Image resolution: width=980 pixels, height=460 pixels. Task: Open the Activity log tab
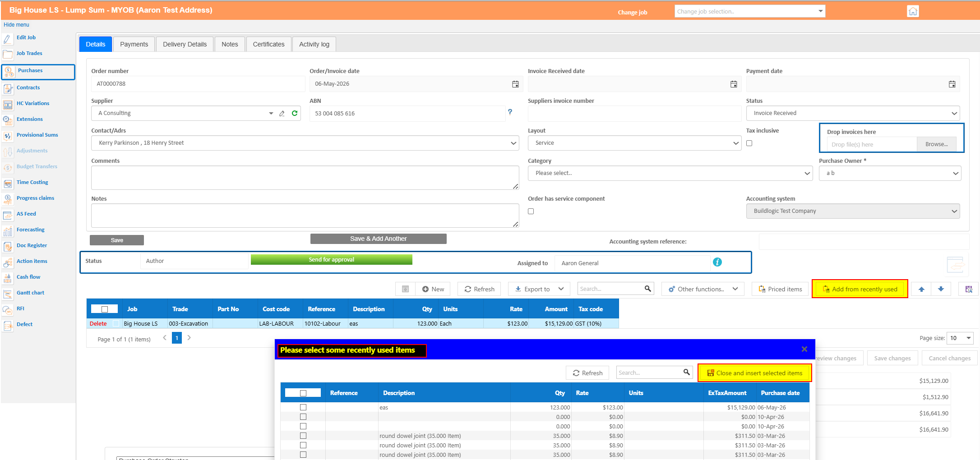[314, 44]
